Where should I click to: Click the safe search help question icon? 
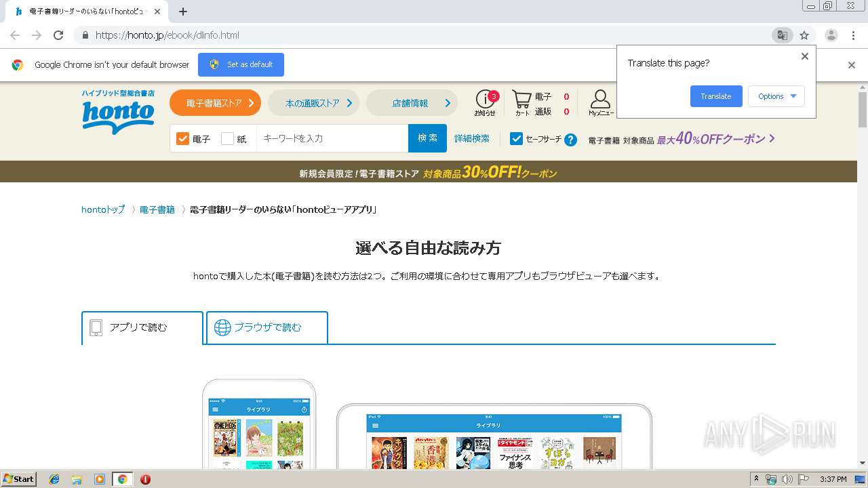pyautogui.click(x=571, y=140)
